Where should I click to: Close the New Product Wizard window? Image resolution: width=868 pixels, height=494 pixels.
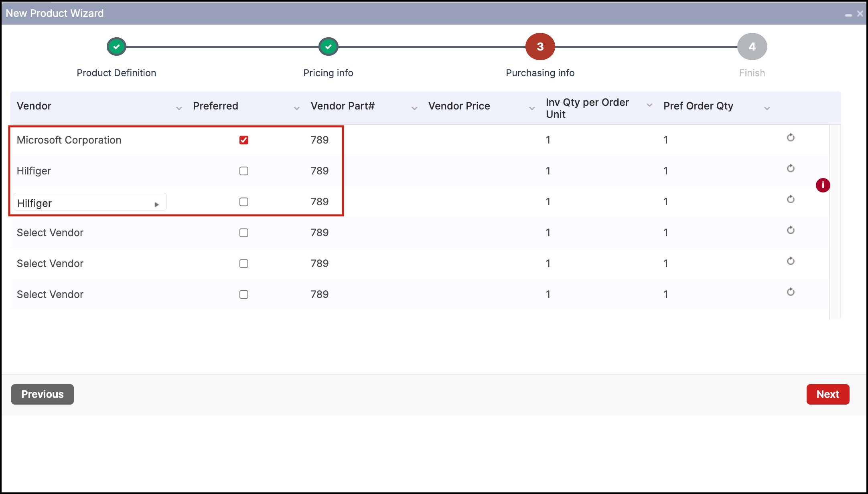860,14
